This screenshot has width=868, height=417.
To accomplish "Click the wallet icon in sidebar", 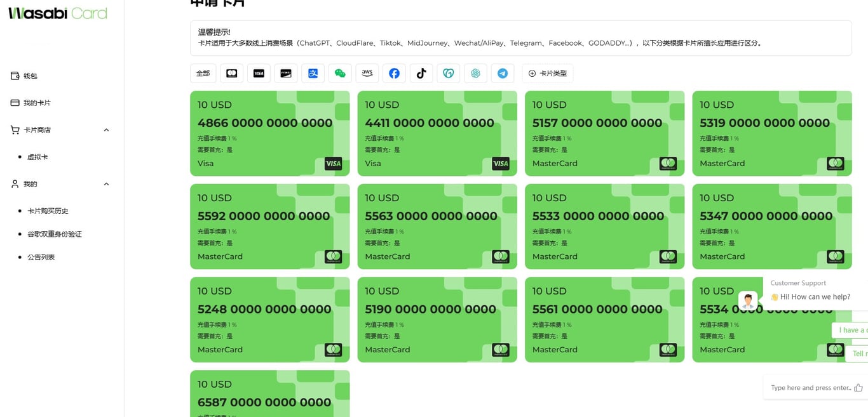I will coord(15,76).
